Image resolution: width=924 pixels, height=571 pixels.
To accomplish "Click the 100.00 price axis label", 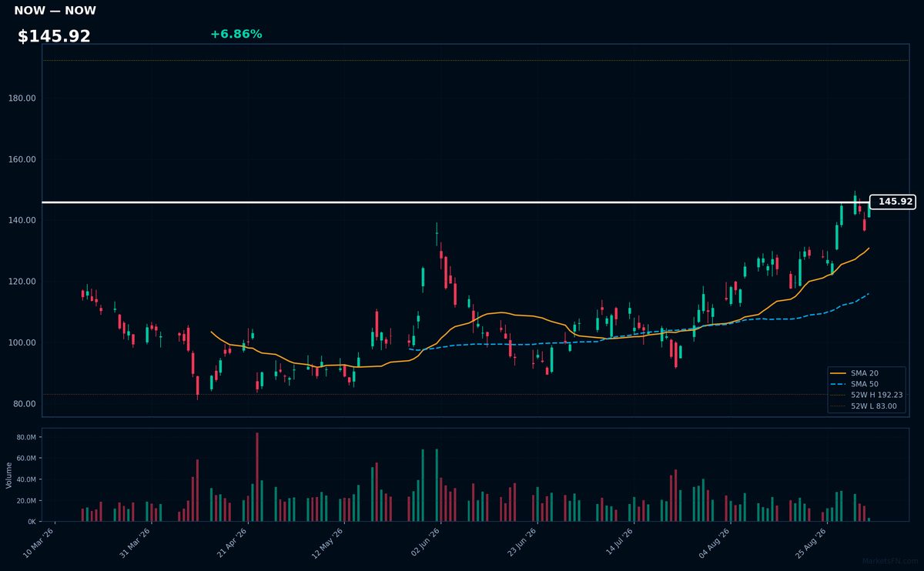I will click(23, 342).
